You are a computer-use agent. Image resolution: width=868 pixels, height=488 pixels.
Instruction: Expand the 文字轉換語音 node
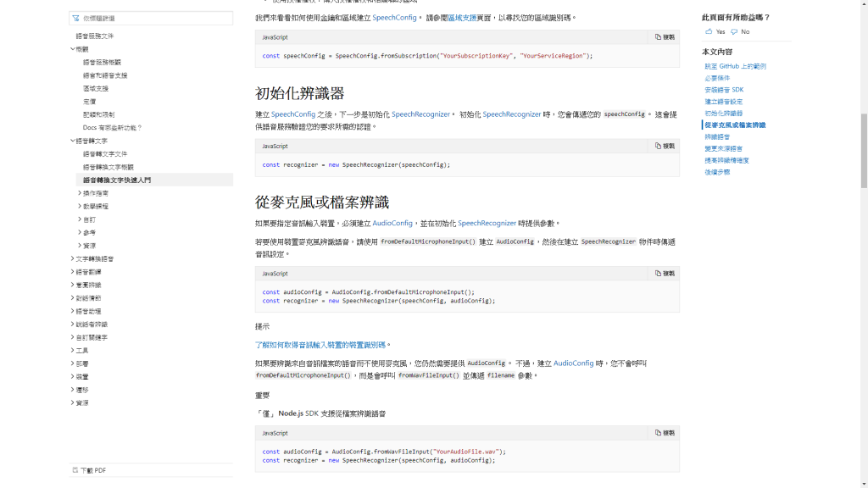[x=73, y=259]
